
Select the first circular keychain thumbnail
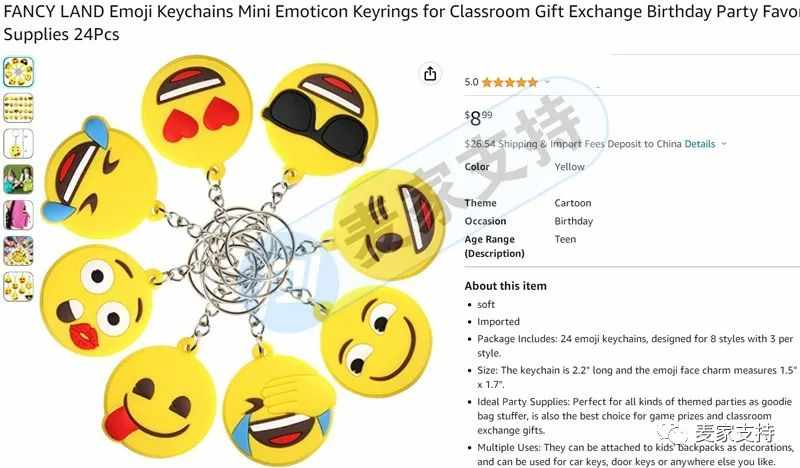(18, 72)
